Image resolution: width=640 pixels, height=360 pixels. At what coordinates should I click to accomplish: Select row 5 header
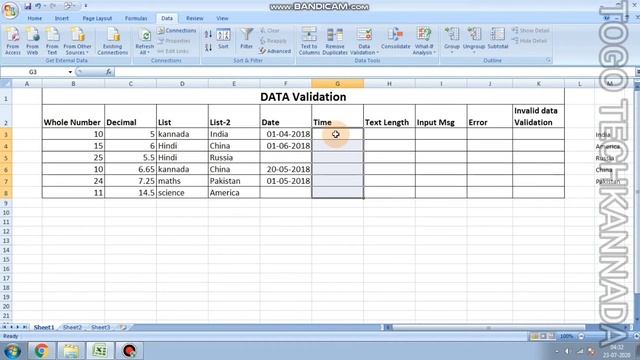tap(6, 158)
